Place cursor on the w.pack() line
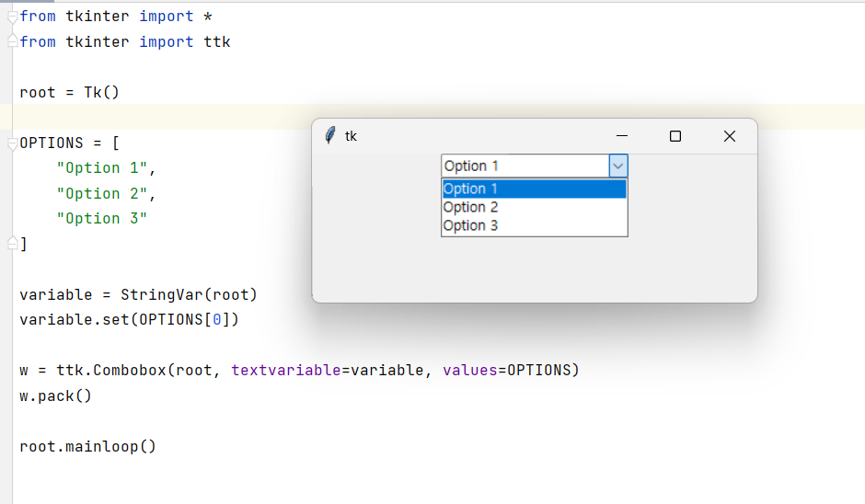 pos(55,395)
